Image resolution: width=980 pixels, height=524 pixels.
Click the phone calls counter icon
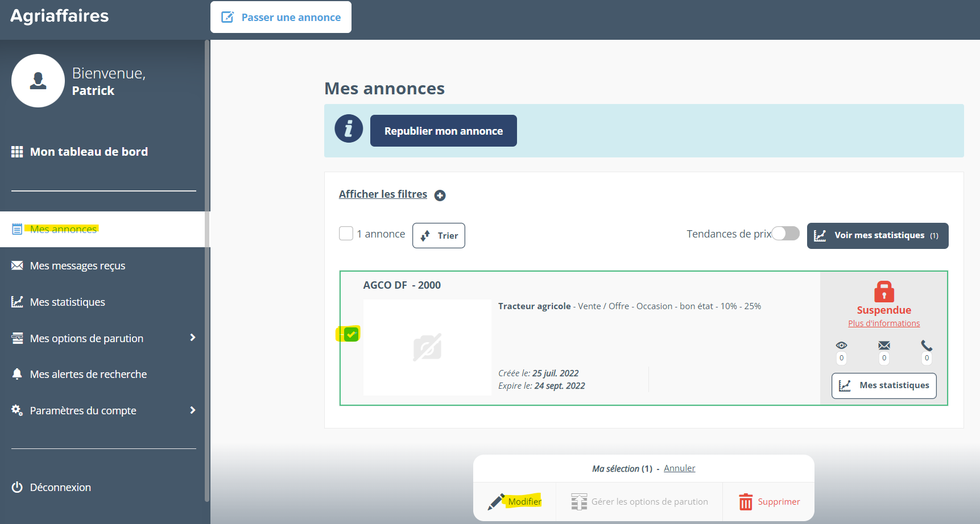pyautogui.click(x=927, y=346)
